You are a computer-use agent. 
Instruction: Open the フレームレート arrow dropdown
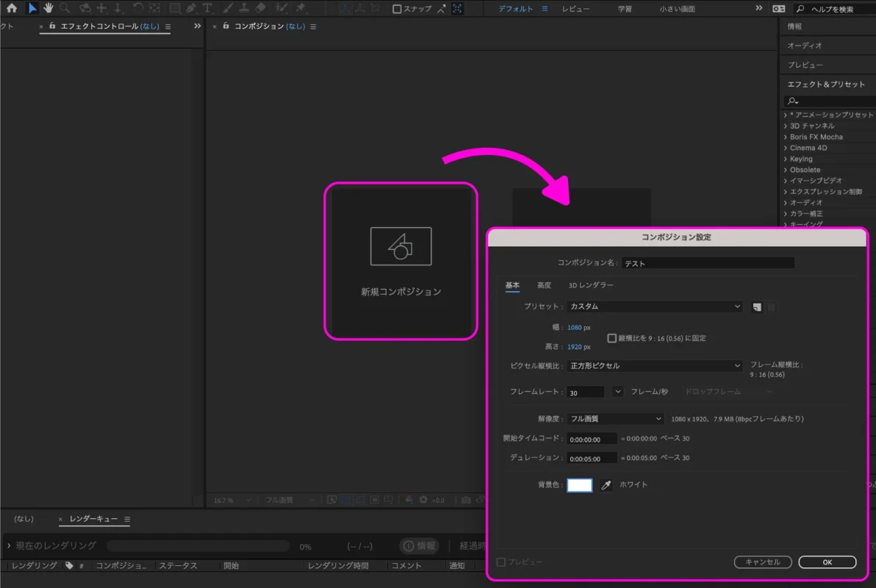[617, 392]
